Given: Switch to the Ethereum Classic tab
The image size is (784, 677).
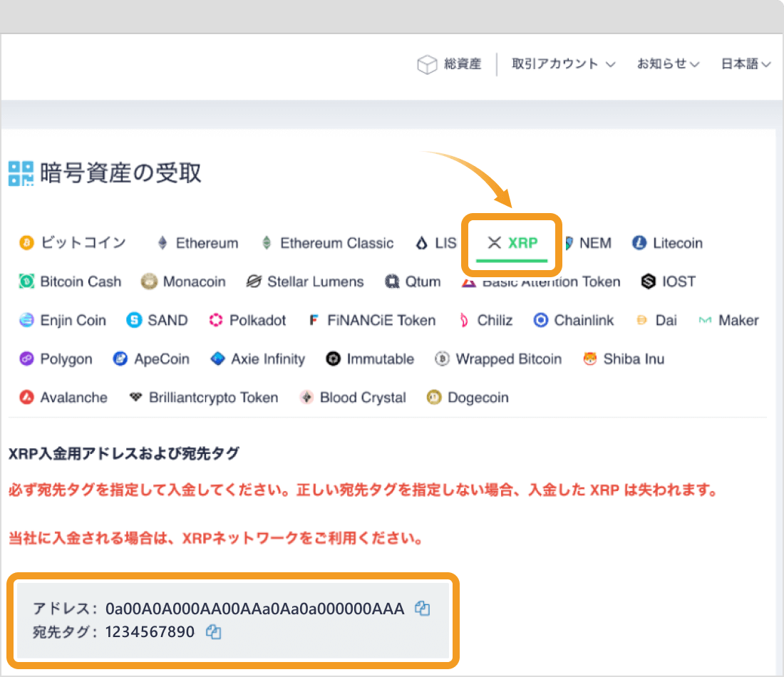Looking at the screenshot, I should (x=336, y=243).
